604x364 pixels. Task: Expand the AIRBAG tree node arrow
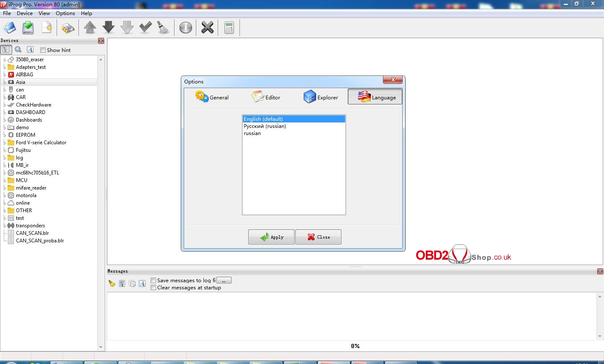[x=5, y=75]
